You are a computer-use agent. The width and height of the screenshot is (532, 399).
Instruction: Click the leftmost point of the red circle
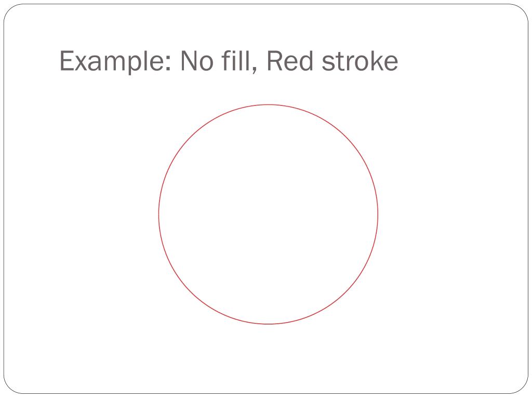pyautogui.click(x=158, y=215)
